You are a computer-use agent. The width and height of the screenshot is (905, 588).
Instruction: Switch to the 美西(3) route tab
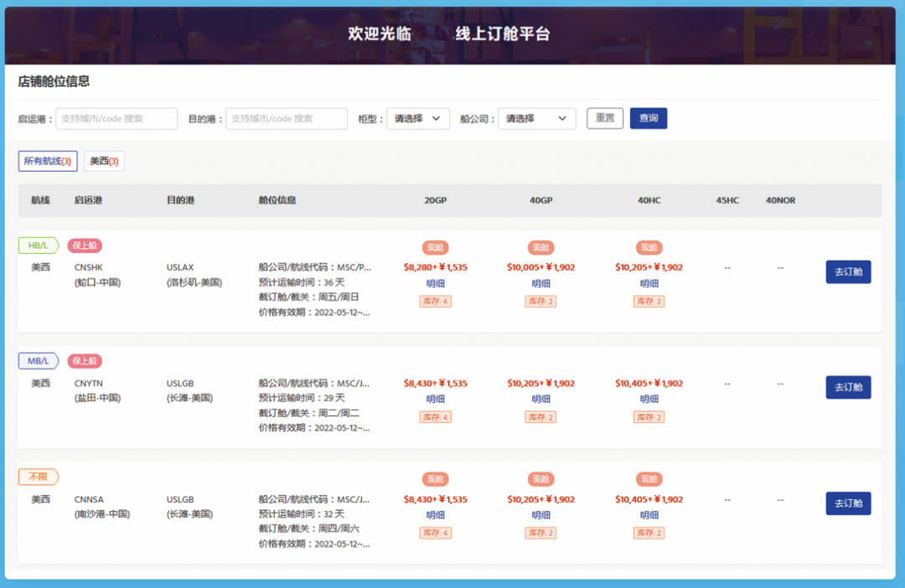coord(103,158)
